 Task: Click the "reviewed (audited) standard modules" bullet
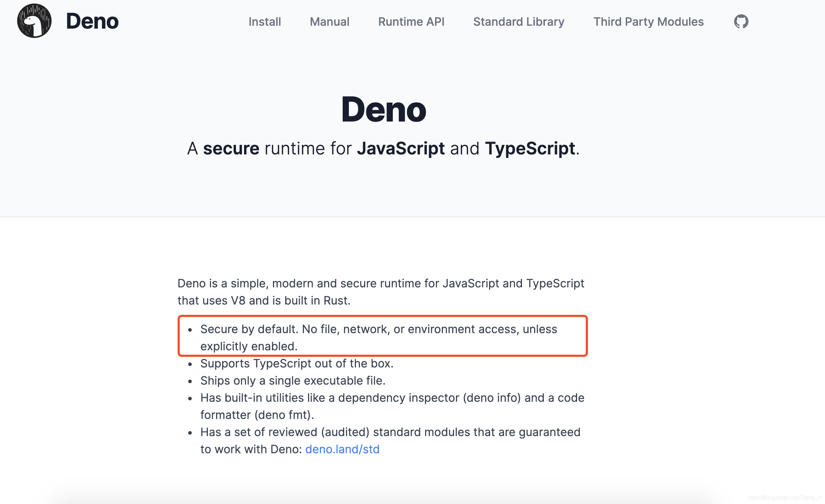tap(390, 440)
